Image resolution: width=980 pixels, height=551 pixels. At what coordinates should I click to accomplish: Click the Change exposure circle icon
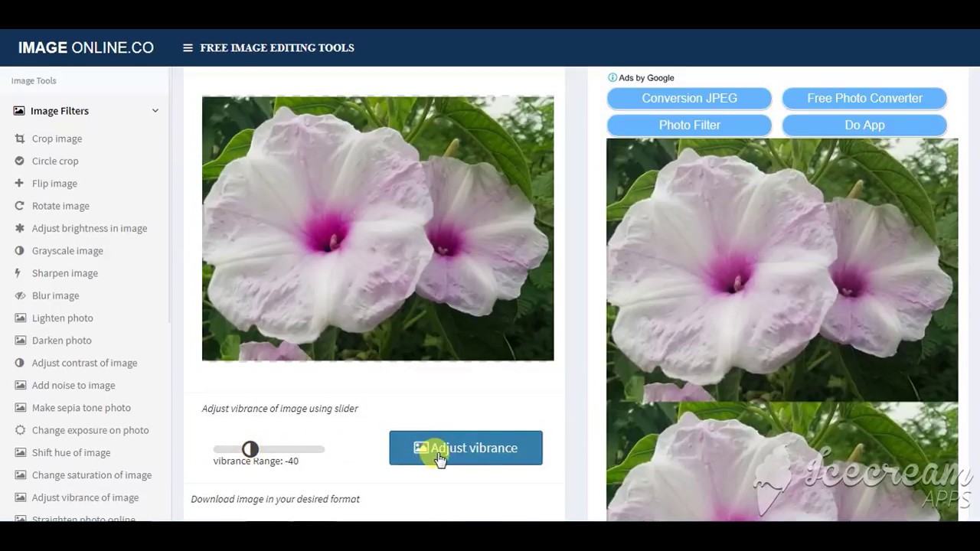tap(19, 430)
